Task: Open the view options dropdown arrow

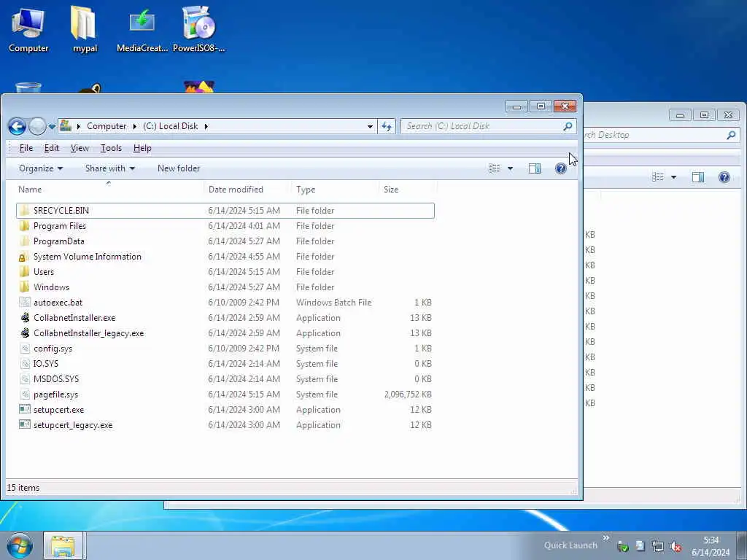Action: tap(510, 168)
